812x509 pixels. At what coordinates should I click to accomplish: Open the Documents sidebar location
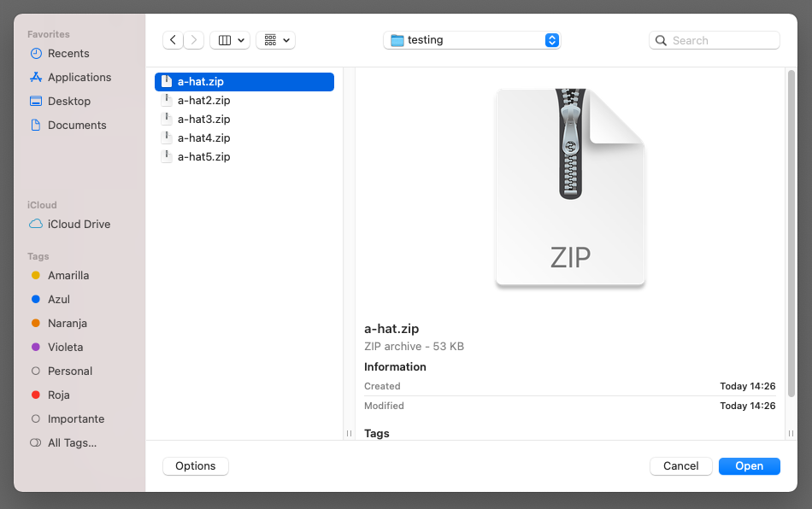coord(77,125)
